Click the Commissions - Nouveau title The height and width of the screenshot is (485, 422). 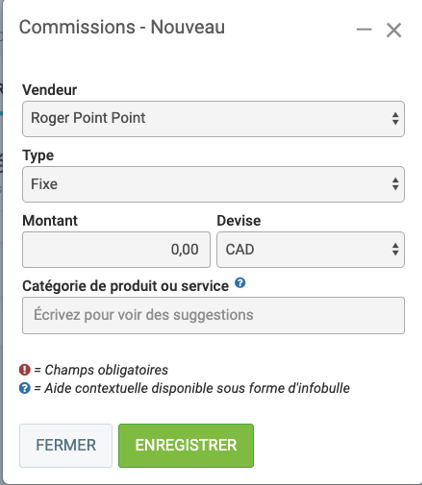122,27
